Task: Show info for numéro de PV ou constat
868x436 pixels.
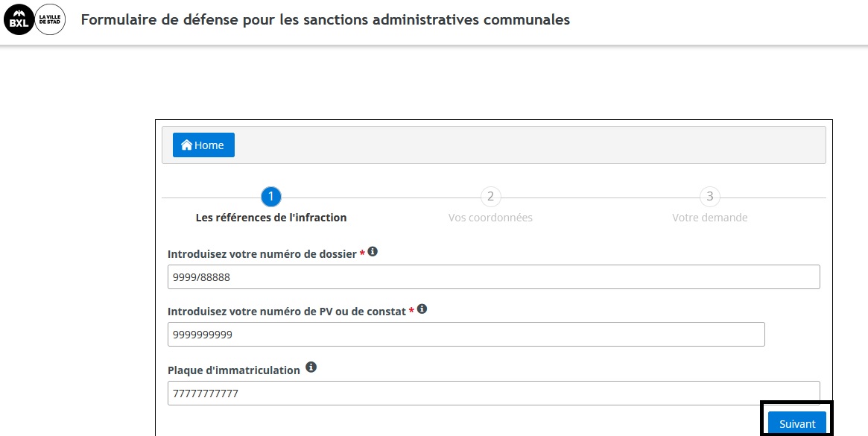Action: coord(422,309)
